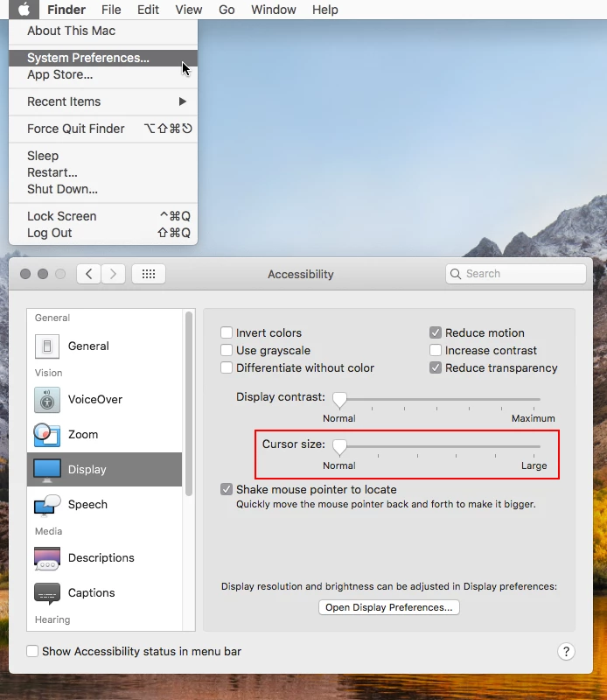Screen dimensions: 607x700
Task: Open the Edit menu
Action: (x=148, y=10)
